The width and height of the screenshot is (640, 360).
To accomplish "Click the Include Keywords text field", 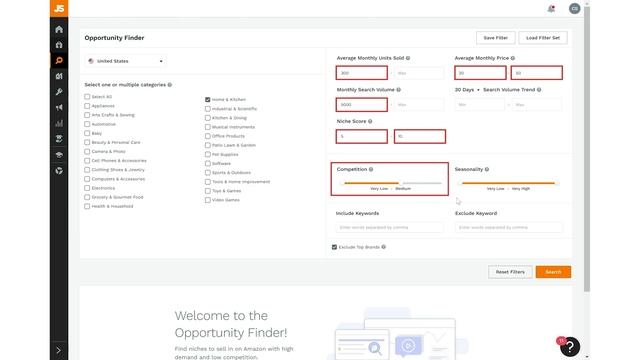I will tap(389, 227).
